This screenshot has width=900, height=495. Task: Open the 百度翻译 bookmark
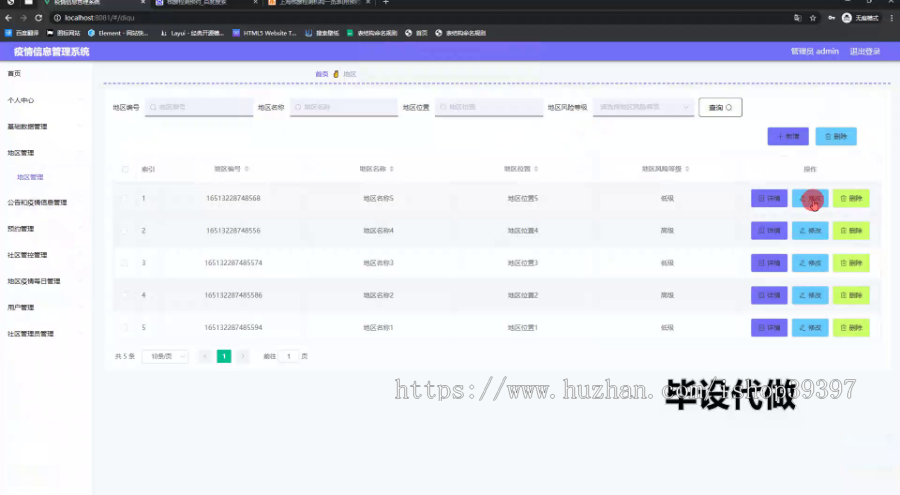[x=22, y=33]
